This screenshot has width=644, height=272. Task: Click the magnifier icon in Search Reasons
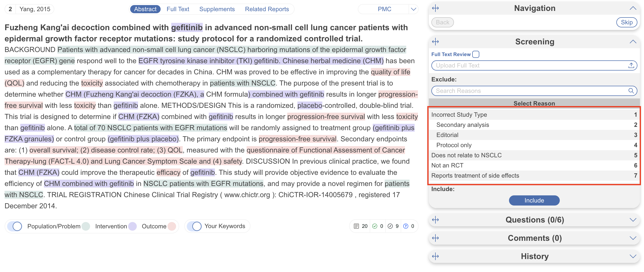pyautogui.click(x=631, y=91)
